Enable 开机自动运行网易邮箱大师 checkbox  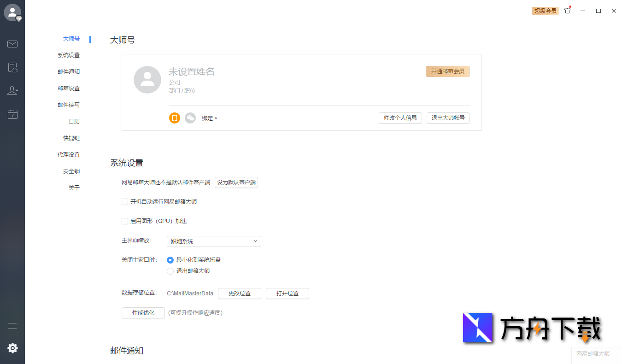pos(125,201)
